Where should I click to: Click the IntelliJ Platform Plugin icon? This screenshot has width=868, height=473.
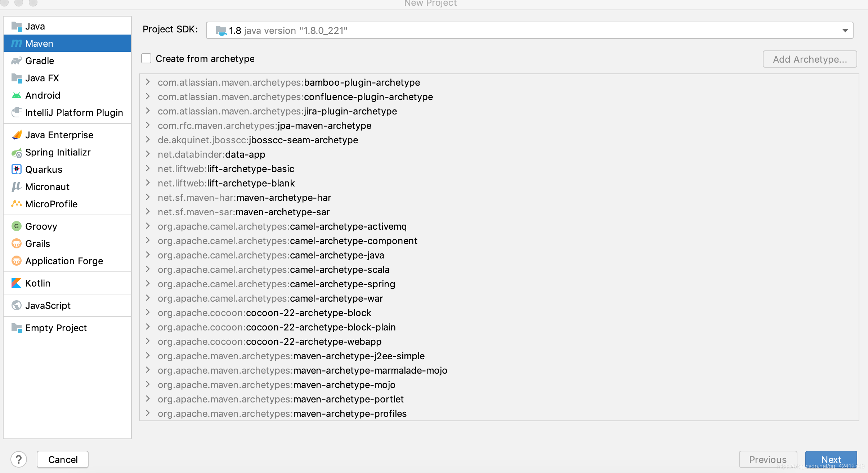17,113
